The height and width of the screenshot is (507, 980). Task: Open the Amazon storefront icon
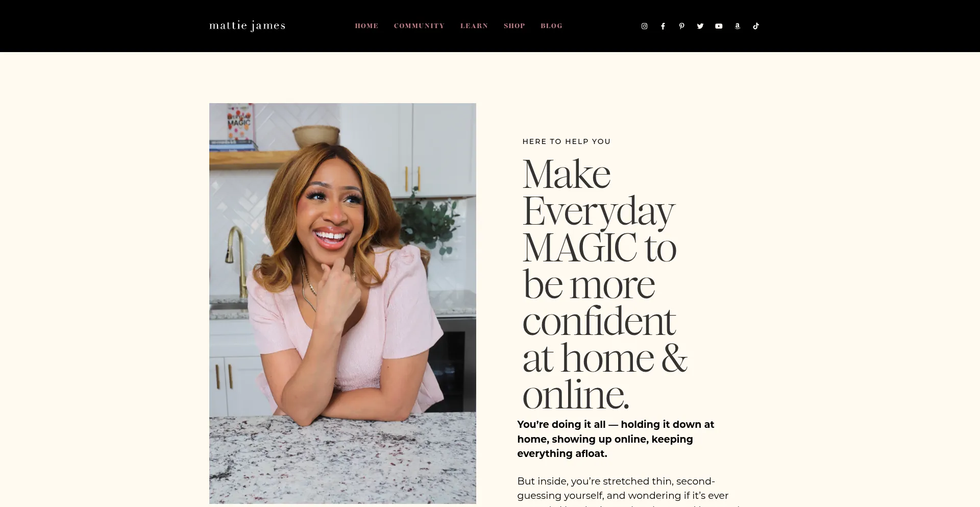737,26
